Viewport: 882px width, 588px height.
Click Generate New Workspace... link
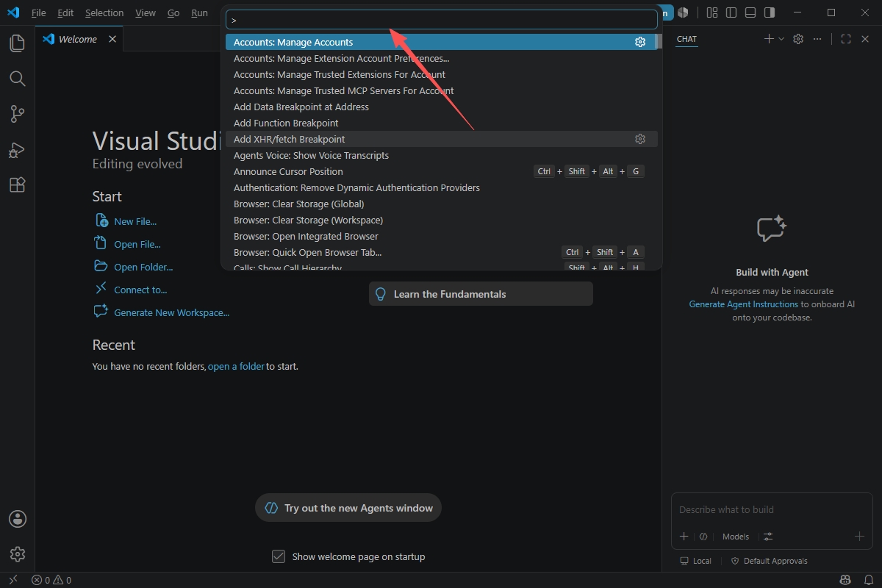point(172,312)
